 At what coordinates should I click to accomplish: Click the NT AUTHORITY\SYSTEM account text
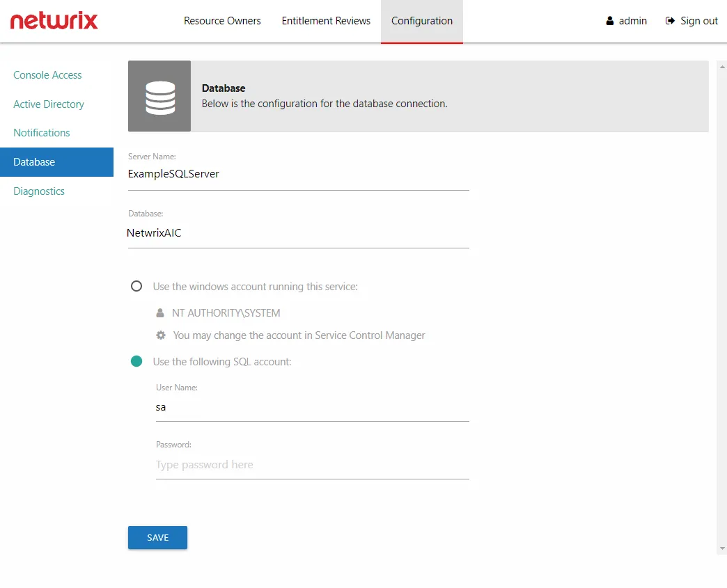tap(226, 313)
